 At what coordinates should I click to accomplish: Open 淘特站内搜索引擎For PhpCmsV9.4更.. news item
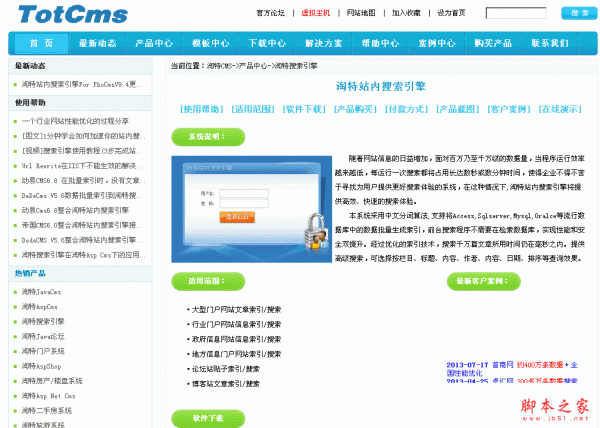tap(82, 84)
